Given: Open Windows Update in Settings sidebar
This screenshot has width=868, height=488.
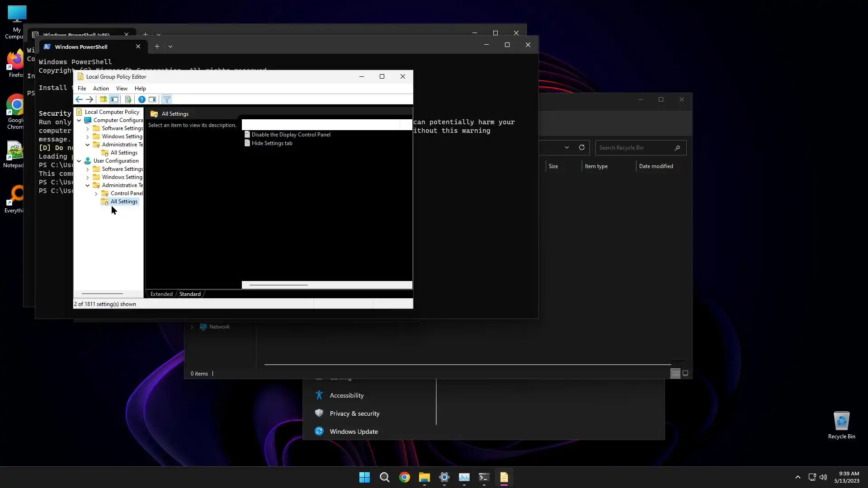Looking at the screenshot, I should point(354,432).
